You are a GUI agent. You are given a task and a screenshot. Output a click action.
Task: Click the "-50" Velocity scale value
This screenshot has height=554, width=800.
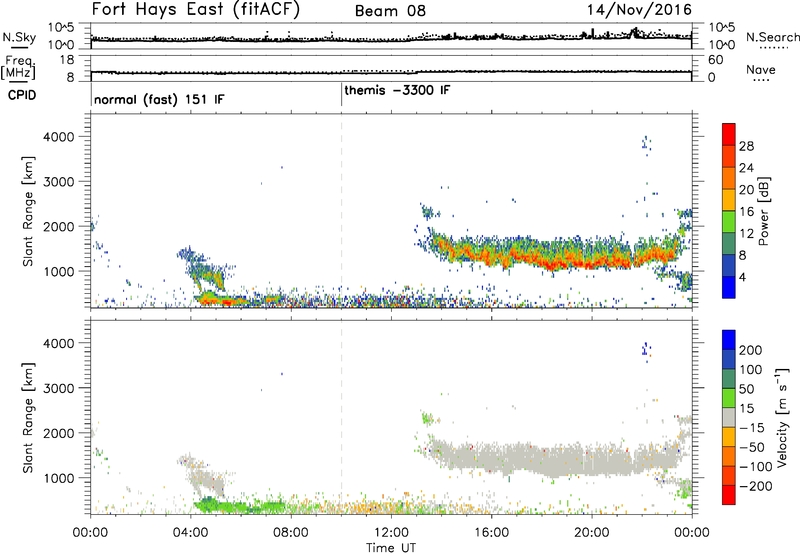click(752, 447)
